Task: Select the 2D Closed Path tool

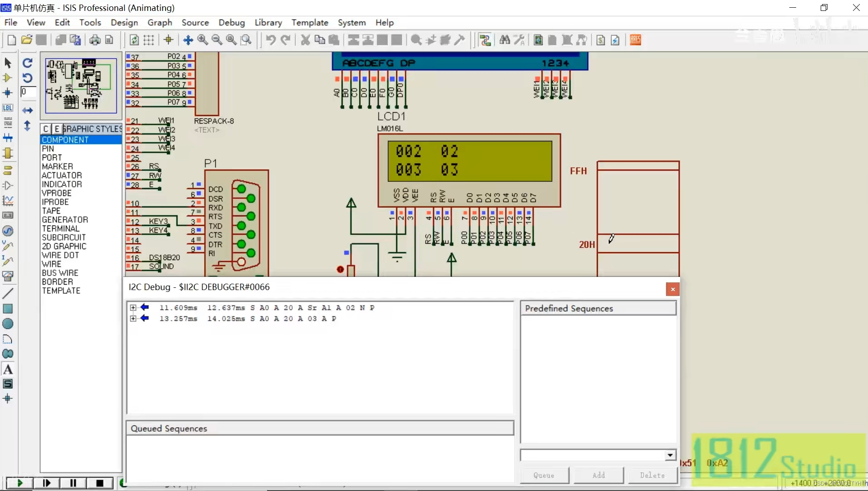Action: [x=8, y=354]
